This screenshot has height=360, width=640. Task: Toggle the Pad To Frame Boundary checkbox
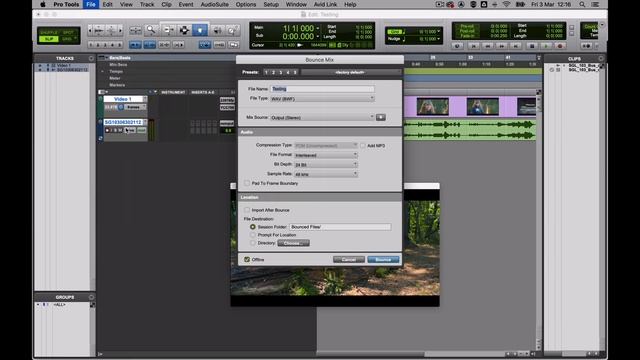click(247, 183)
